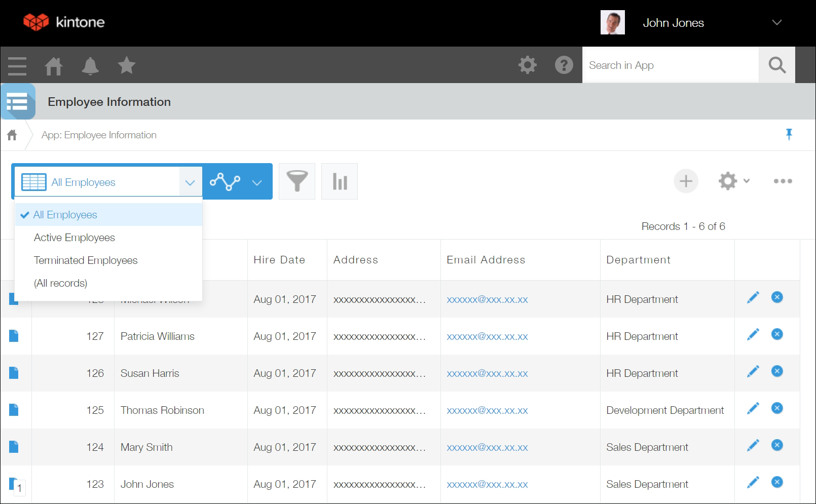Choose Terminated Employees view option

(86, 260)
